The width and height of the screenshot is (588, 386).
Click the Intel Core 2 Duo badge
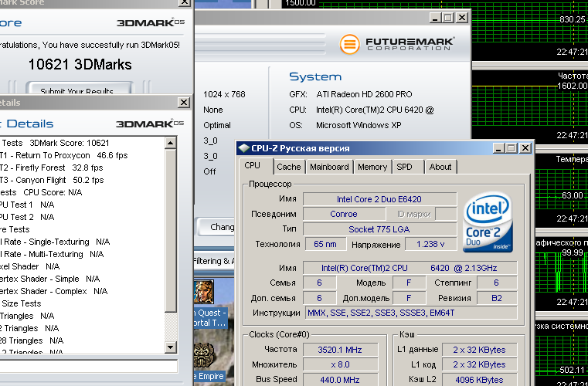(x=487, y=222)
